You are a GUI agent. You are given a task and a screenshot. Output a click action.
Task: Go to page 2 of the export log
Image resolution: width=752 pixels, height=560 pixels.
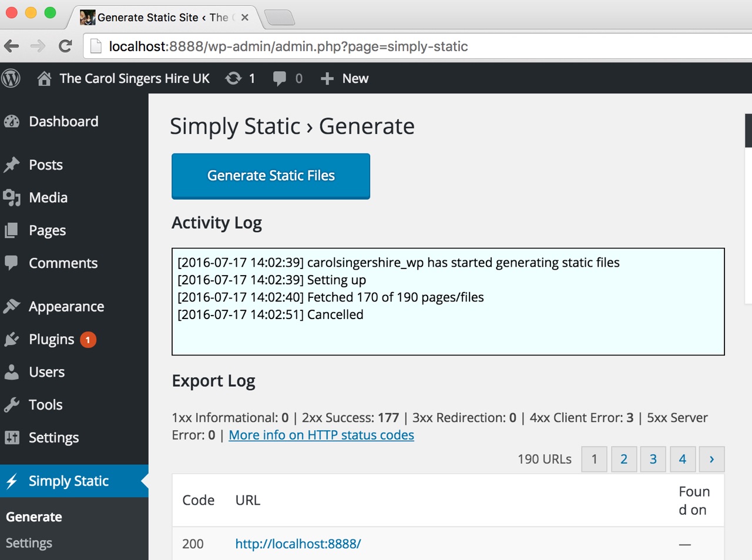(x=623, y=459)
